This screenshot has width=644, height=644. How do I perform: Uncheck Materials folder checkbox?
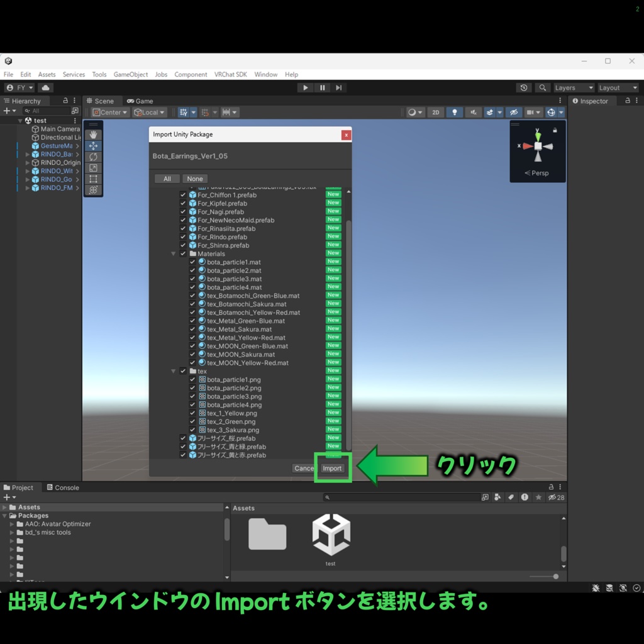[183, 253]
